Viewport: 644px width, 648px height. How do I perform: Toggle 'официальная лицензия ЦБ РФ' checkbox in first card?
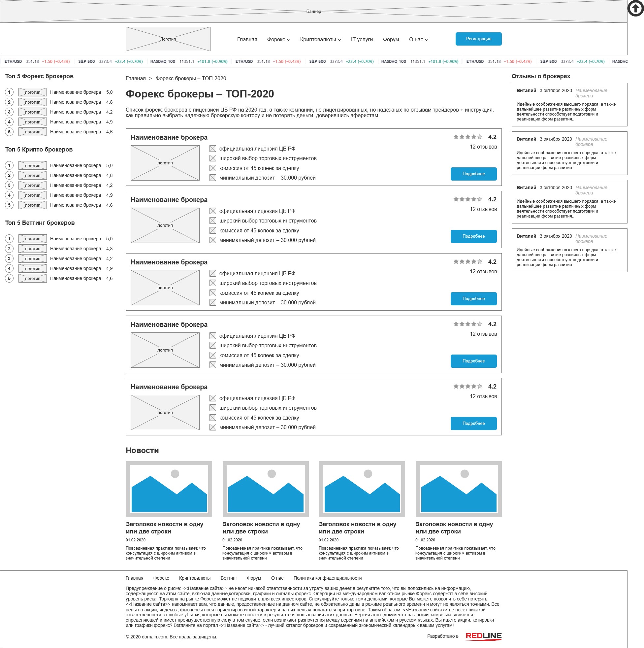pyautogui.click(x=212, y=149)
